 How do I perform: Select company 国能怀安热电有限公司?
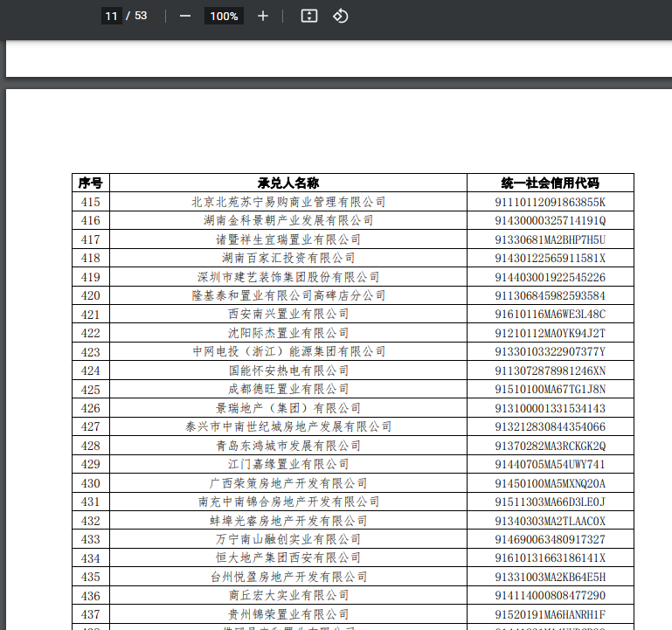coord(288,370)
